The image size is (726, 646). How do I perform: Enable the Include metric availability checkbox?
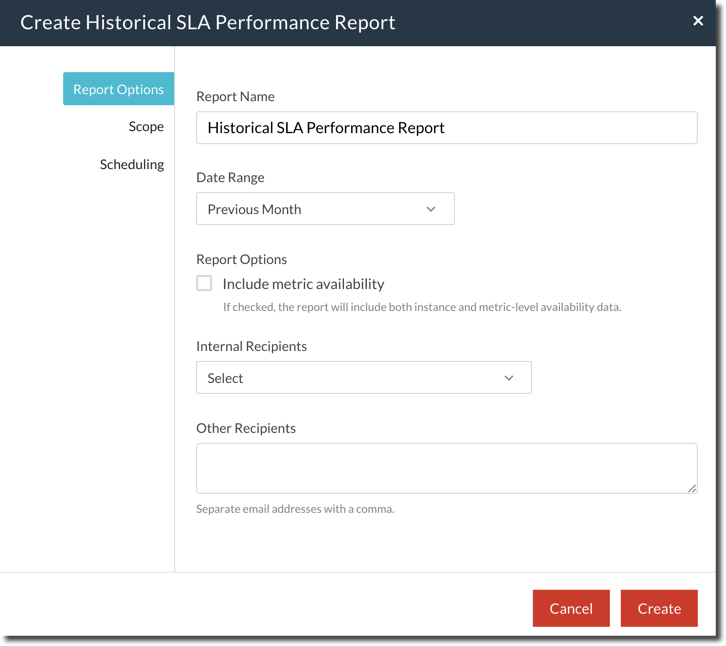[204, 283]
